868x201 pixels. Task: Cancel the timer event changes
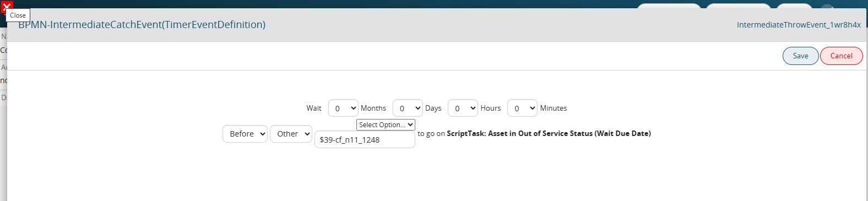point(841,56)
